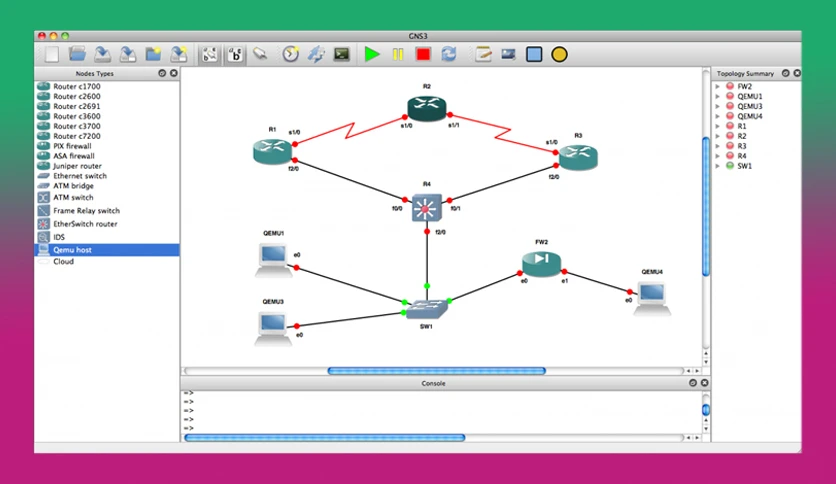Expand QEMU4 in Topology Summary
836x484 pixels.
(718, 116)
